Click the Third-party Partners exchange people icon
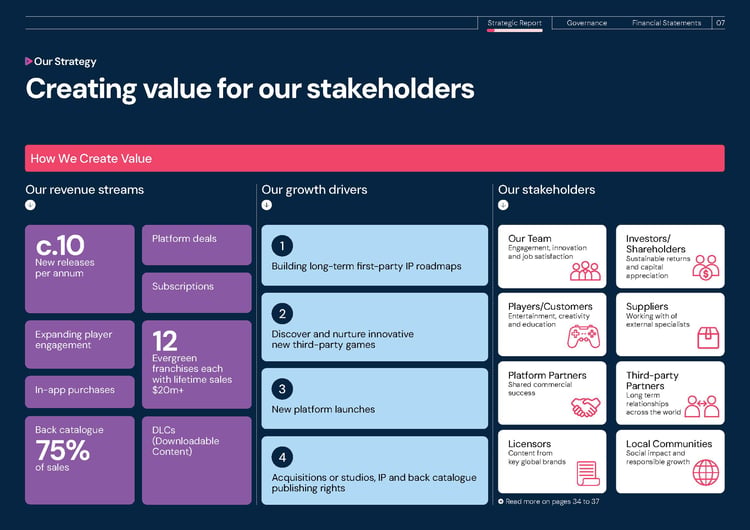The width and height of the screenshot is (750, 530). (702, 406)
